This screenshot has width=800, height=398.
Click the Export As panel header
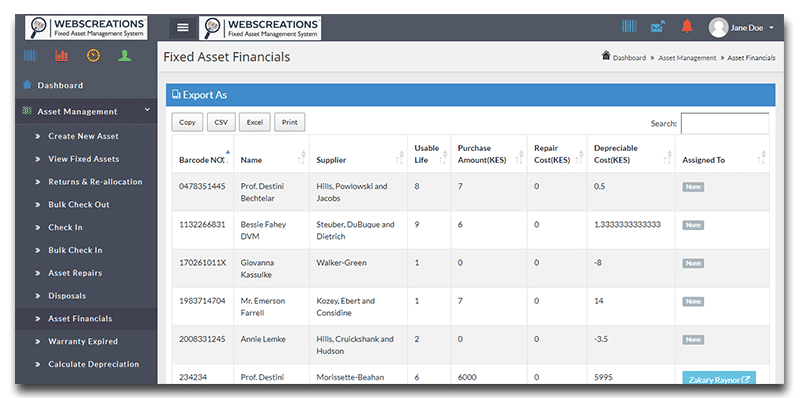[x=470, y=95]
